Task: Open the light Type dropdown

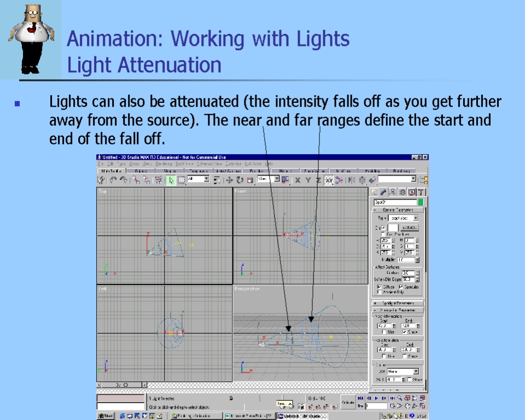Action: pyautogui.click(x=404, y=218)
